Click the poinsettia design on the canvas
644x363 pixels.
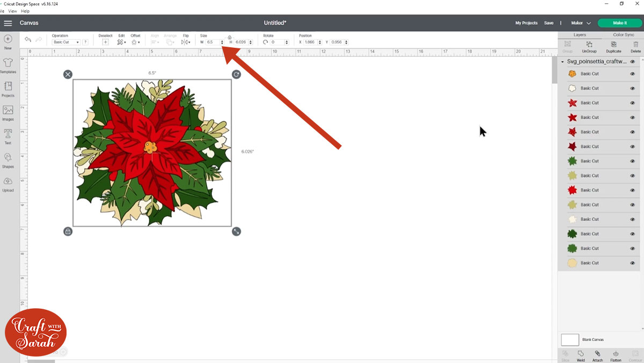pos(152,153)
